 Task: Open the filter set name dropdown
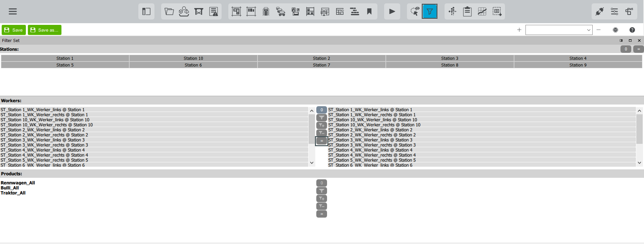tap(559, 30)
